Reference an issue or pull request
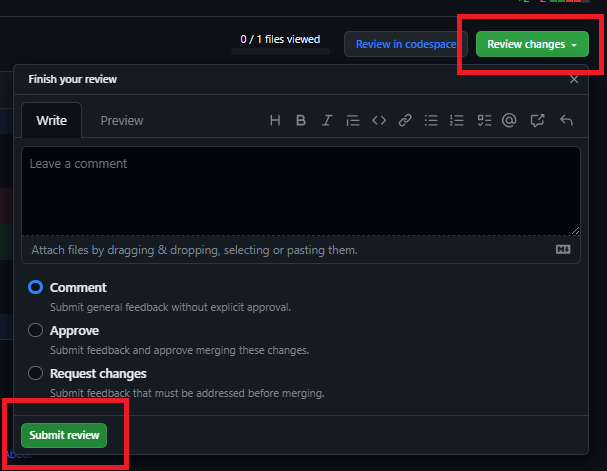 (x=537, y=121)
